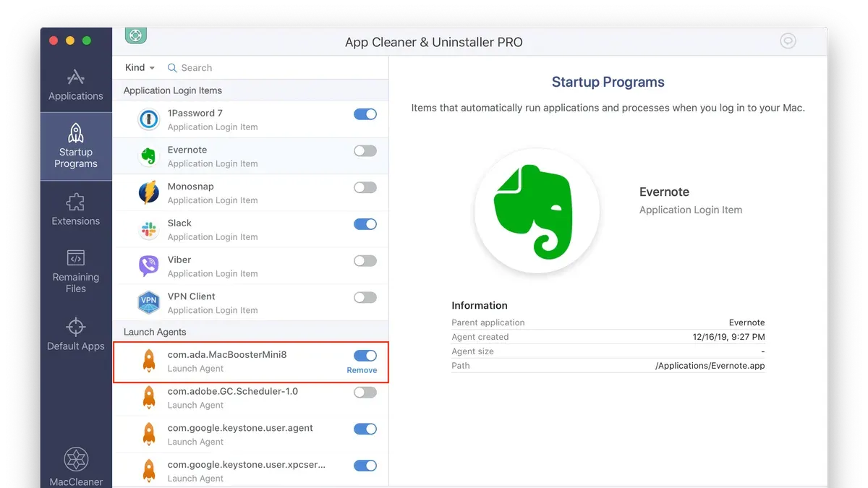Click rocket icon for com.adobe.GC.Scheduler-1.0

(x=149, y=398)
